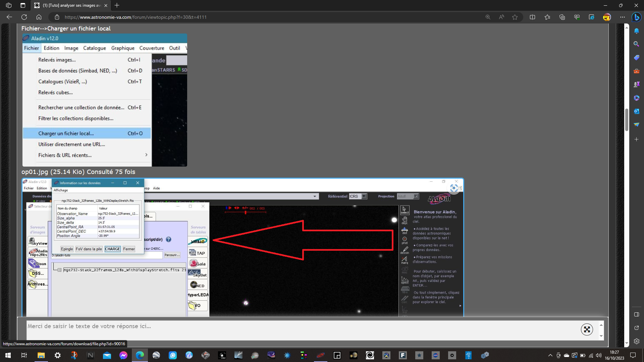Open the Windows Start menu
This screenshot has height=362, width=644.
tap(8, 355)
